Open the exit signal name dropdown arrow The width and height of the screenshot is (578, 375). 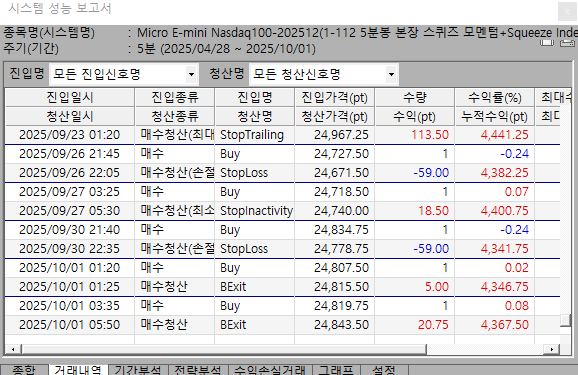point(391,74)
